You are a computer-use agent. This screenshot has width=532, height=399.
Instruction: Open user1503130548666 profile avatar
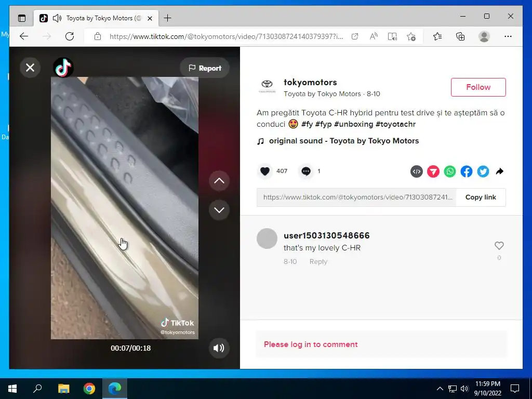[267, 238]
